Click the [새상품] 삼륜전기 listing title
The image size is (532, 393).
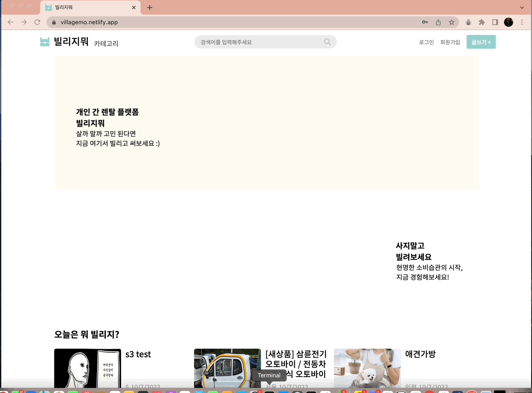296,364
